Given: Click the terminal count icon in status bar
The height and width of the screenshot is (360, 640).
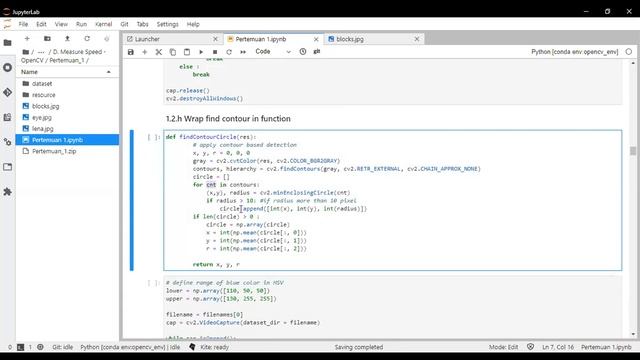Looking at the screenshot, I should click(20, 347).
